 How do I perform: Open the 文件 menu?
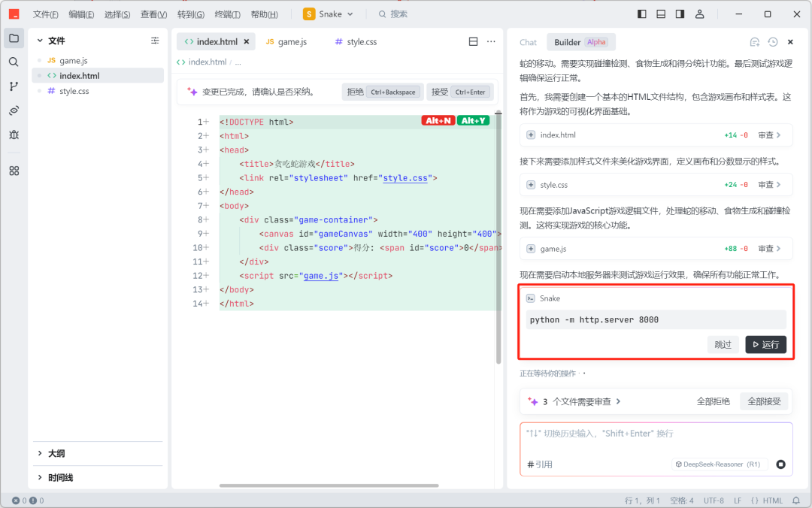[46, 14]
